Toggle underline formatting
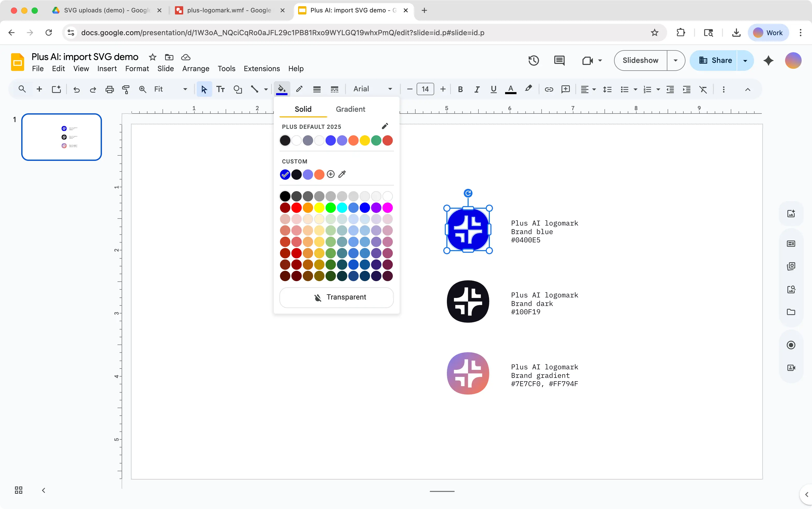 tap(493, 89)
